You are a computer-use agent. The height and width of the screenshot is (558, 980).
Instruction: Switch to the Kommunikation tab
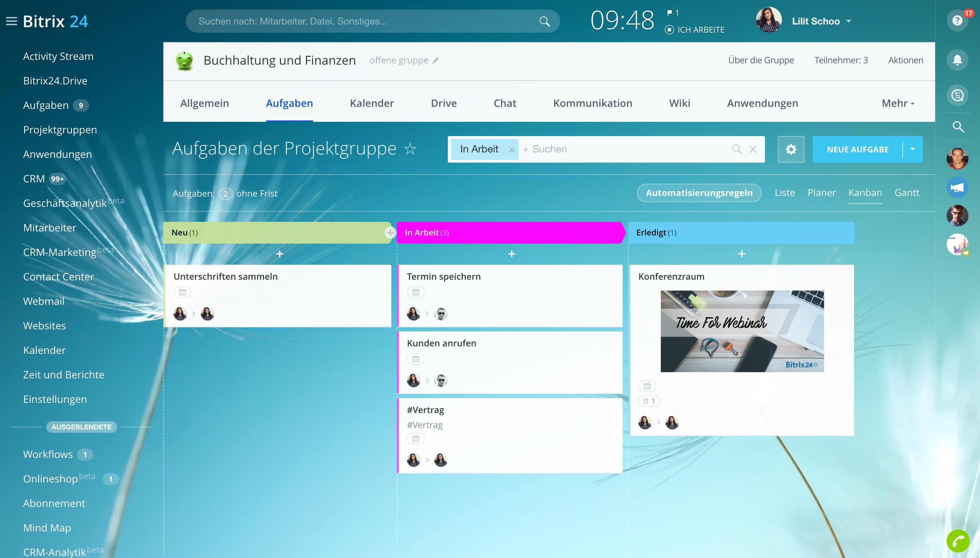point(592,103)
